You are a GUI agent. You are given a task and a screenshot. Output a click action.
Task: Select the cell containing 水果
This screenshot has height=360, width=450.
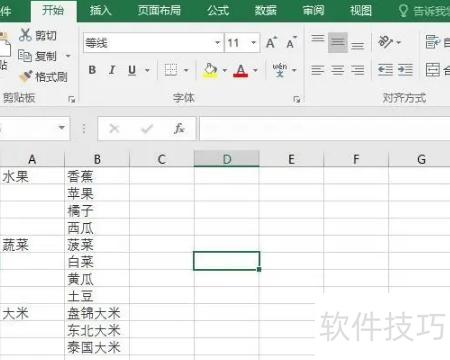coord(32,176)
